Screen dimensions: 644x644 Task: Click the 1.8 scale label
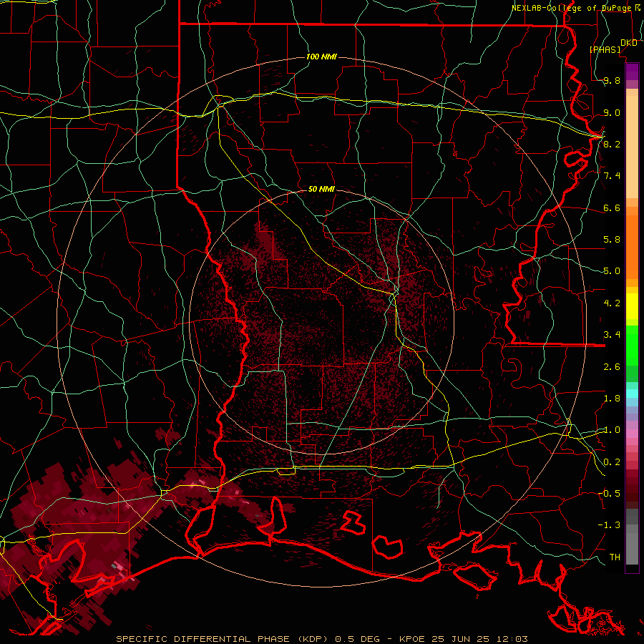pyautogui.click(x=612, y=399)
